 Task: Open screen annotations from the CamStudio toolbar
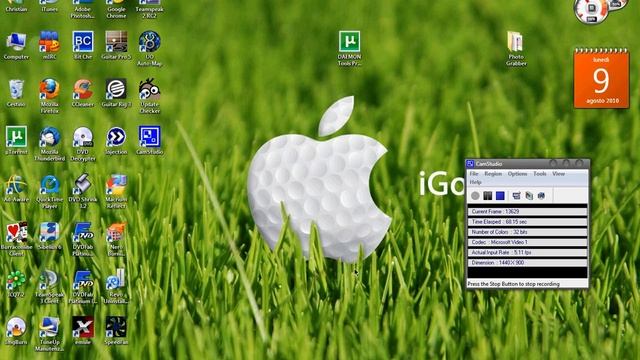(x=529, y=196)
